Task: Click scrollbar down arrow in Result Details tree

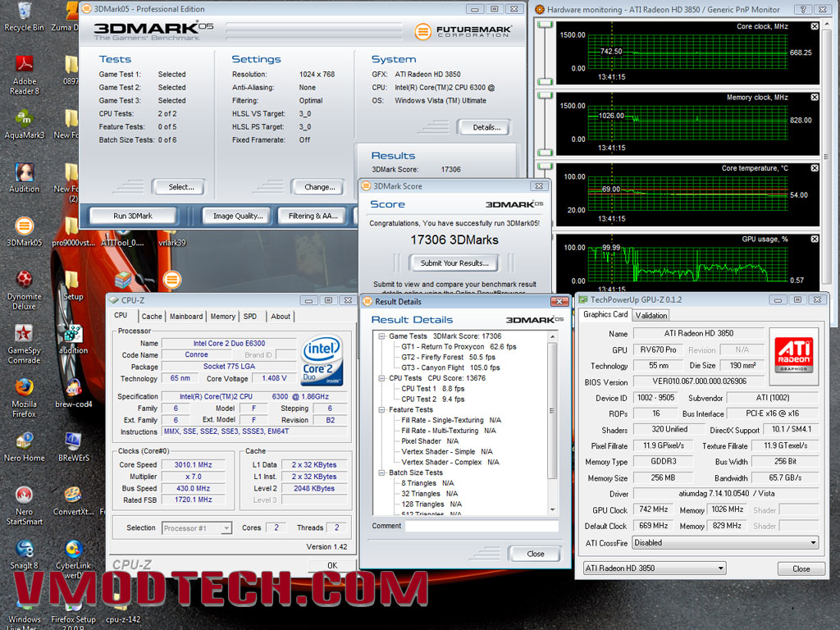Action: 552,509
